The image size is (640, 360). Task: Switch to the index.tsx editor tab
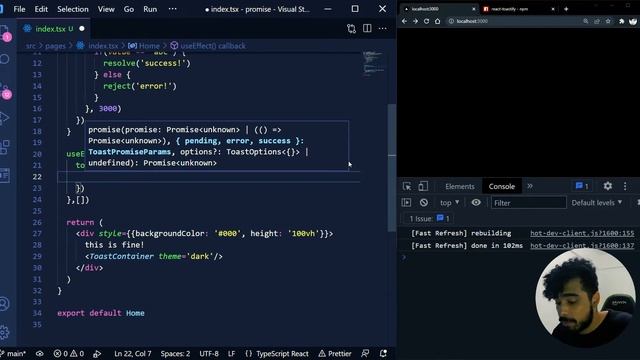pyautogui.click(x=53, y=29)
